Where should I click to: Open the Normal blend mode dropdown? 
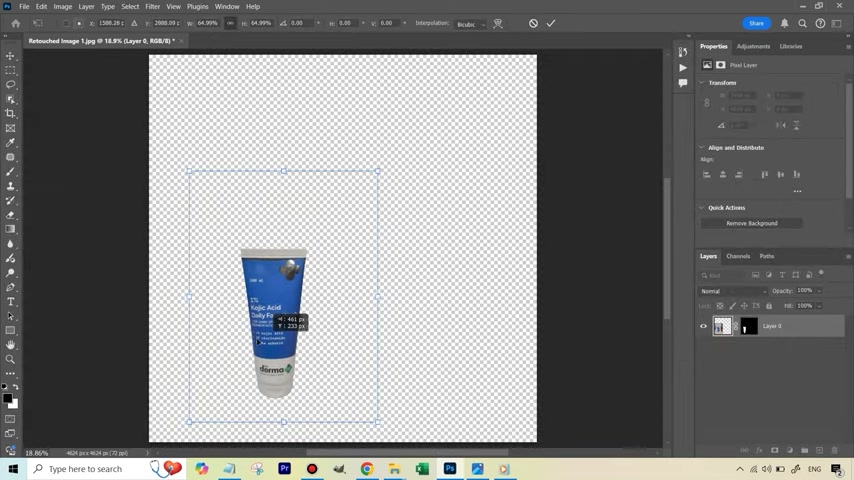pyautogui.click(x=733, y=291)
